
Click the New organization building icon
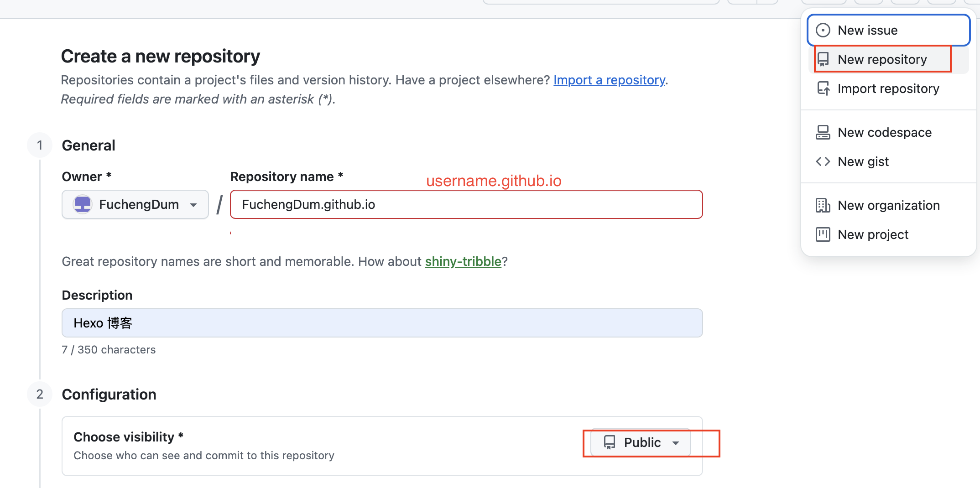(823, 205)
